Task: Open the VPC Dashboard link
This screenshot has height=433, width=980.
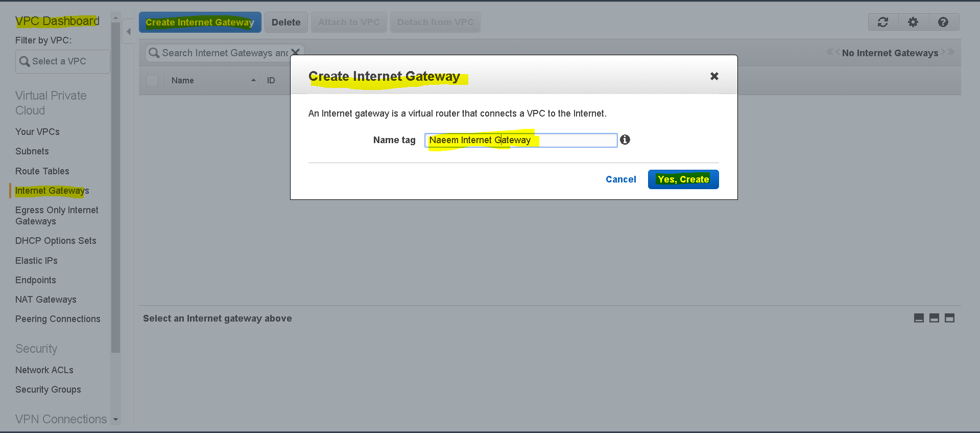Action: (57, 21)
